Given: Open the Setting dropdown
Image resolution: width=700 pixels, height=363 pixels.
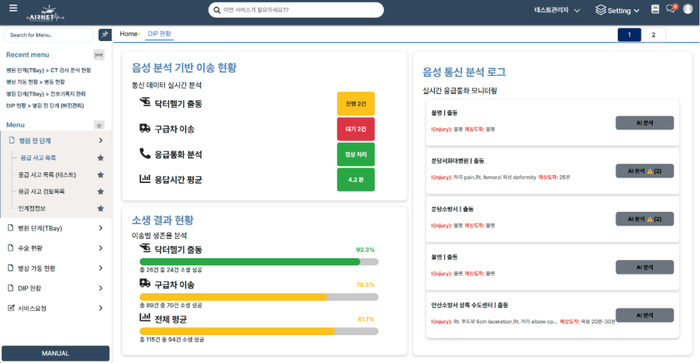Looking at the screenshot, I should [x=617, y=10].
